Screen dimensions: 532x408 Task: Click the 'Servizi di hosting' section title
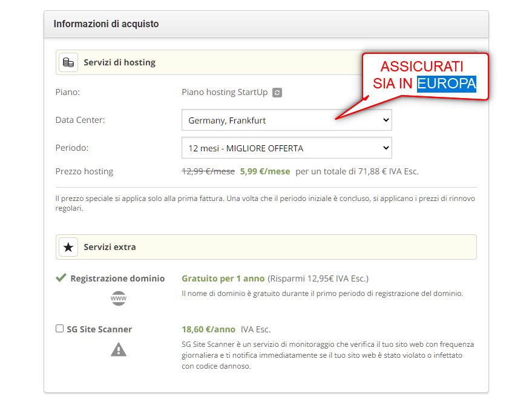[x=119, y=62]
